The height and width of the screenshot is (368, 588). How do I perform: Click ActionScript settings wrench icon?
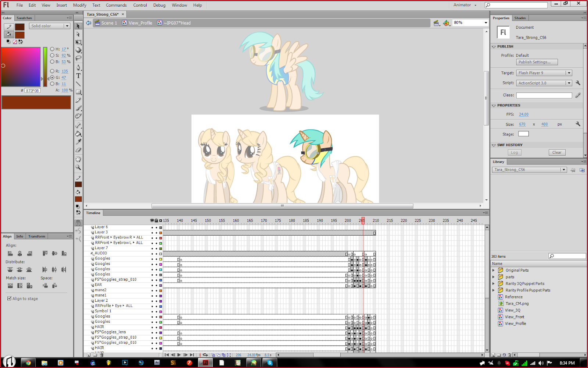tap(578, 83)
